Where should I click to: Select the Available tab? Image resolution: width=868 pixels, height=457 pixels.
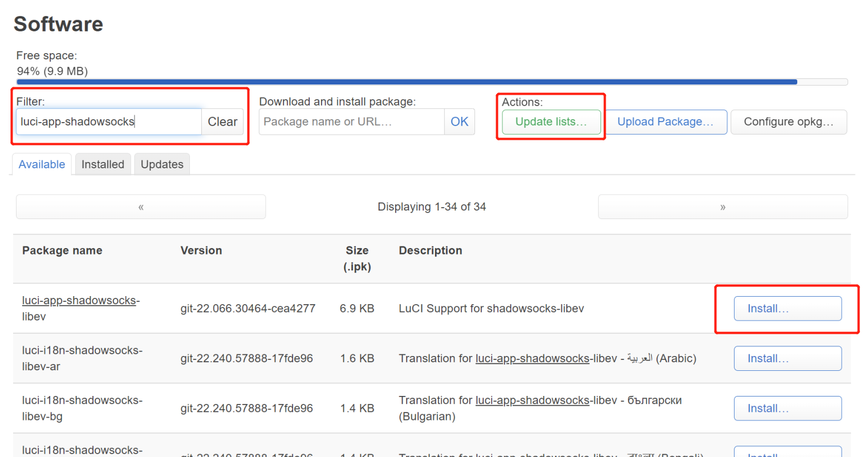click(x=42, y=164)
